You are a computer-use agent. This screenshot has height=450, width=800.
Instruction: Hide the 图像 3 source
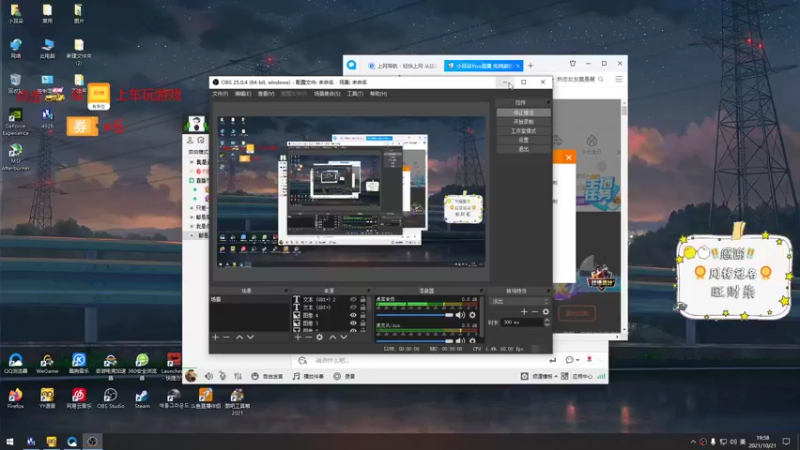353,323
